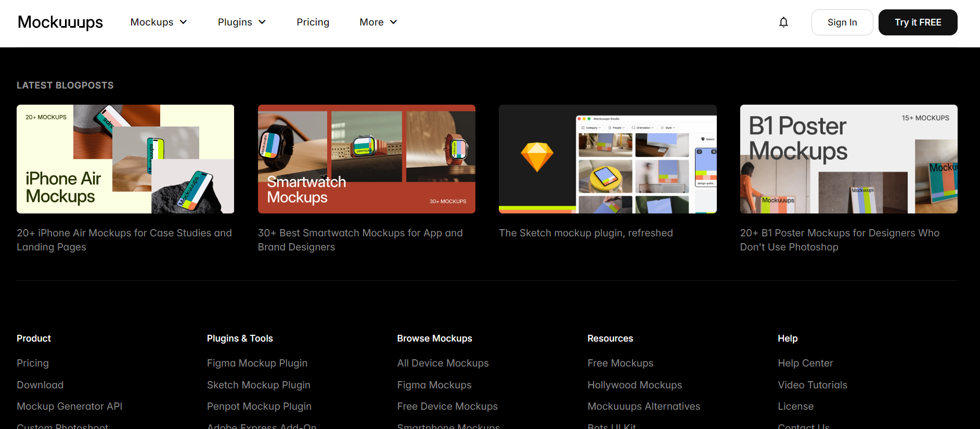Visit the Help Center
Image resolution: width=980 pixels, height=429 pixels.
click(805, 363)
